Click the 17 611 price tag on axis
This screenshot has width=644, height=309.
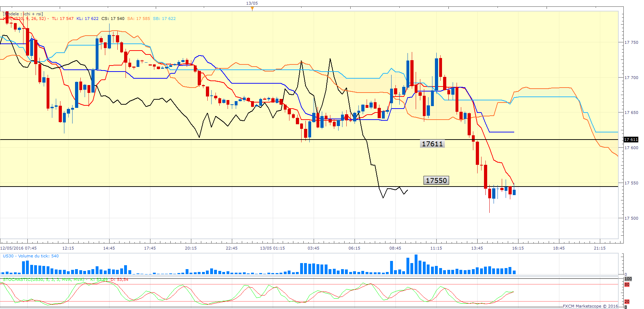[x=631, y=140]
